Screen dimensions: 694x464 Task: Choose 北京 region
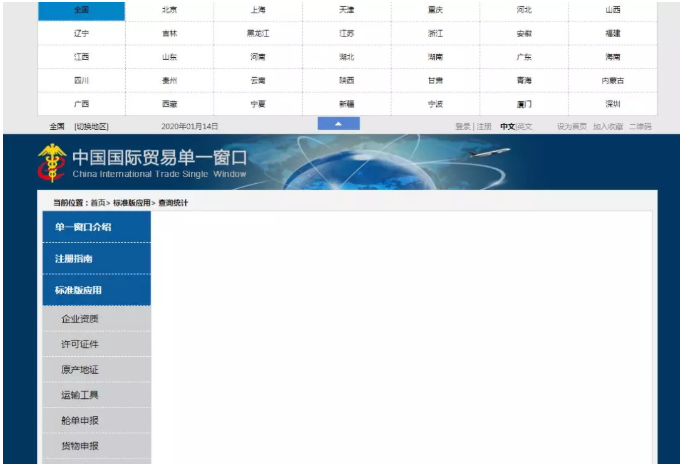(170, 10)
